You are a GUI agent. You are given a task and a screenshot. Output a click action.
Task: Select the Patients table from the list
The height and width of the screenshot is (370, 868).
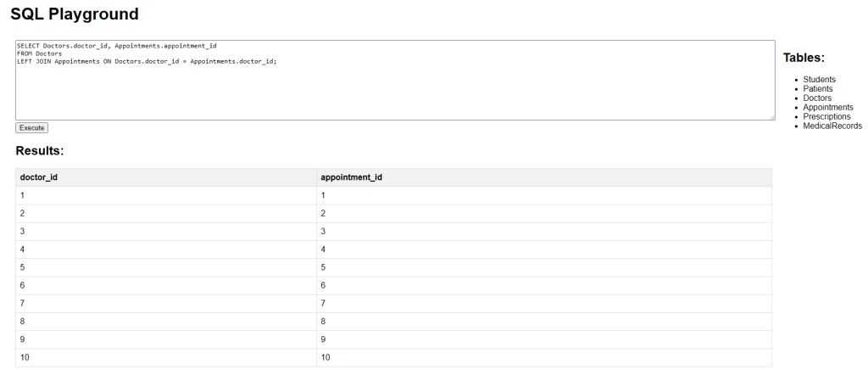coord(818,88)
